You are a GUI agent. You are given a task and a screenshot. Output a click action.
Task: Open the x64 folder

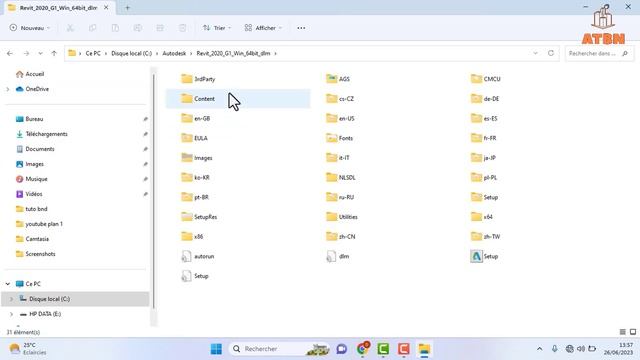[x=482, y=217]
